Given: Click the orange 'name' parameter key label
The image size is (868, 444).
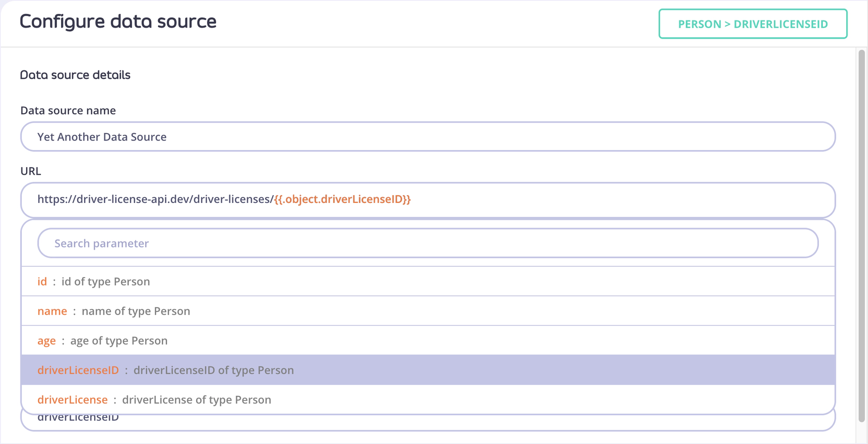Looking at the screenshot, I should [x=52, y=311].
